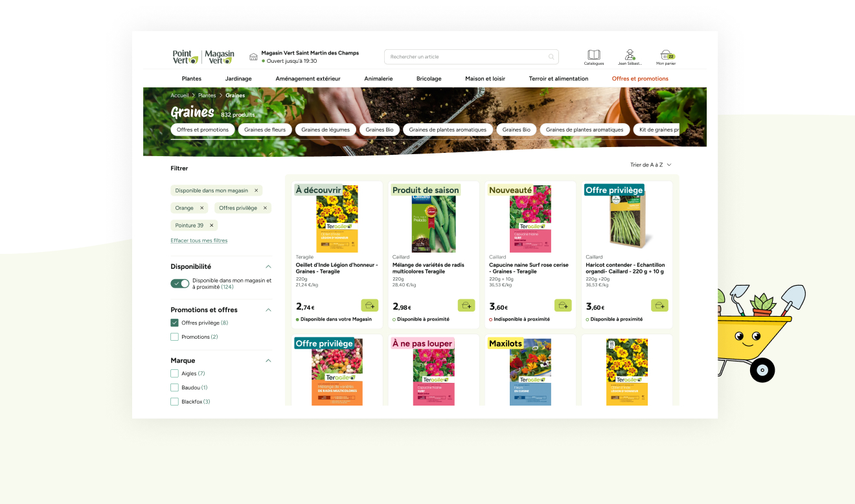The width and height of the screenshot is (855, 504).
Task: Open the Terroir et alimentation menu
Action: pos(558,78)
